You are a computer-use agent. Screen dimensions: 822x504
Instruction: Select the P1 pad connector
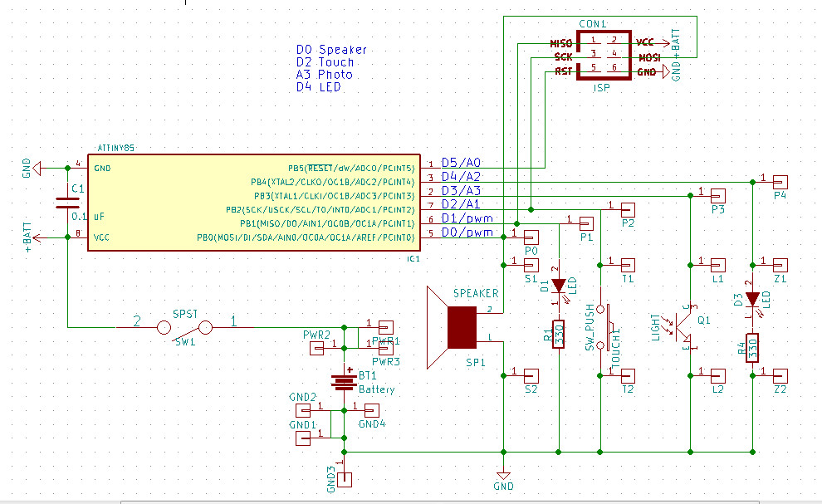tap(587, 224)
